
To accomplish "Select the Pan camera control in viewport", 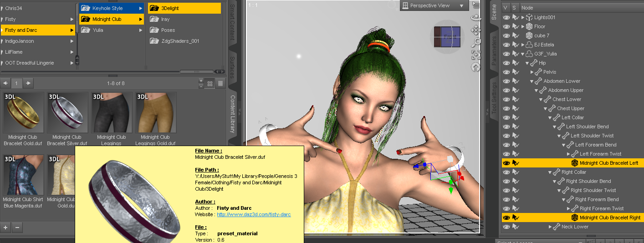I will tap(476, 30).
